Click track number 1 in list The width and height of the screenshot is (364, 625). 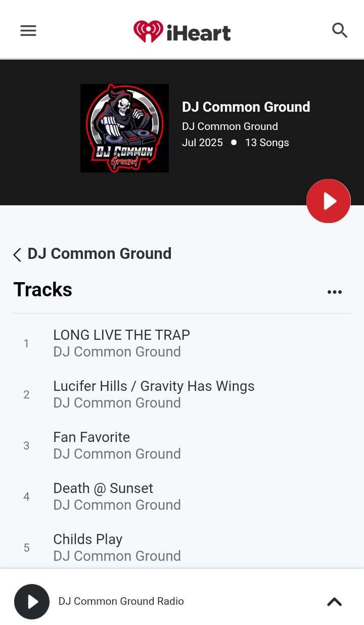[x=26, y=344]
